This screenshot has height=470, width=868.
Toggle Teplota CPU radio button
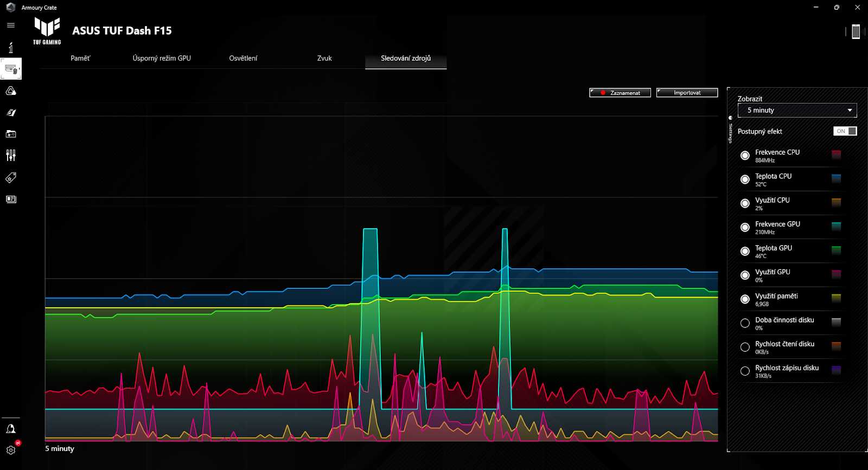coord(745,179)
